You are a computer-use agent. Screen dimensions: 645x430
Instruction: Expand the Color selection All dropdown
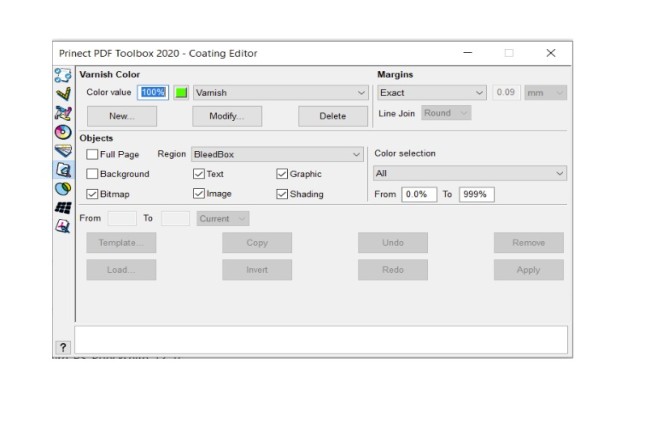tap(468, 174)
